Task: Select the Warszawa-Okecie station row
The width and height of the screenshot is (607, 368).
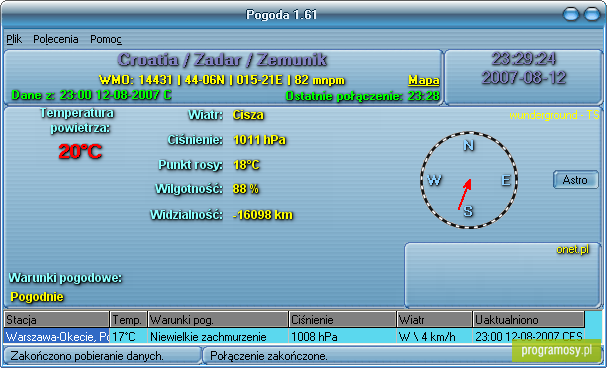Action: pos(294,336)
